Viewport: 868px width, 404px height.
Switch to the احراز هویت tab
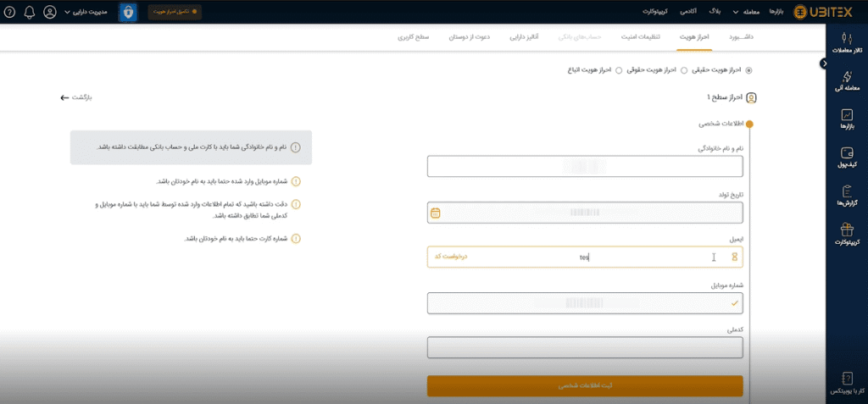click(x=694, y=37)
